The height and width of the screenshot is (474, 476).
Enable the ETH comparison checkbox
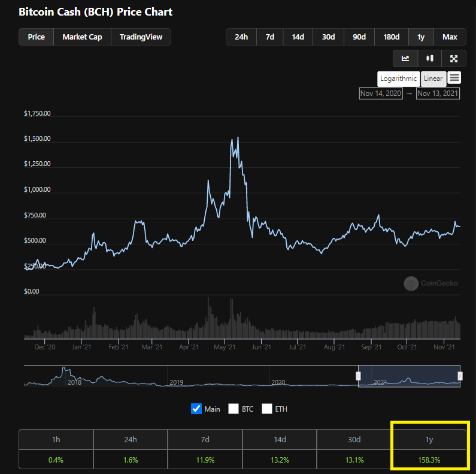point(266,409)
